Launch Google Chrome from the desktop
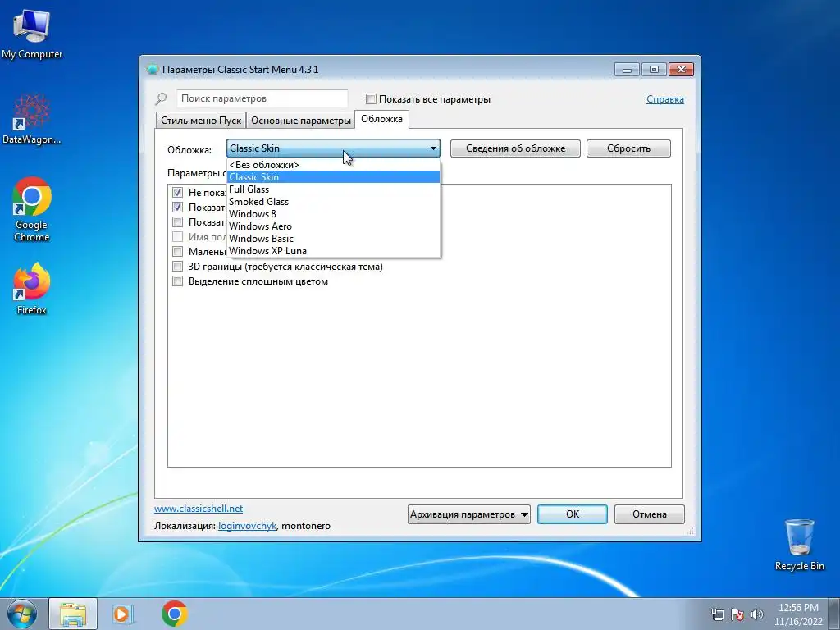 [x=32, y=209]
